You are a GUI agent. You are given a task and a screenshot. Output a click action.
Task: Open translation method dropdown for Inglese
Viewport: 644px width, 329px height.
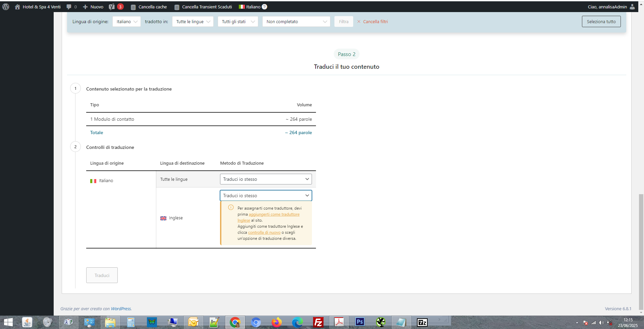[266, 196]
